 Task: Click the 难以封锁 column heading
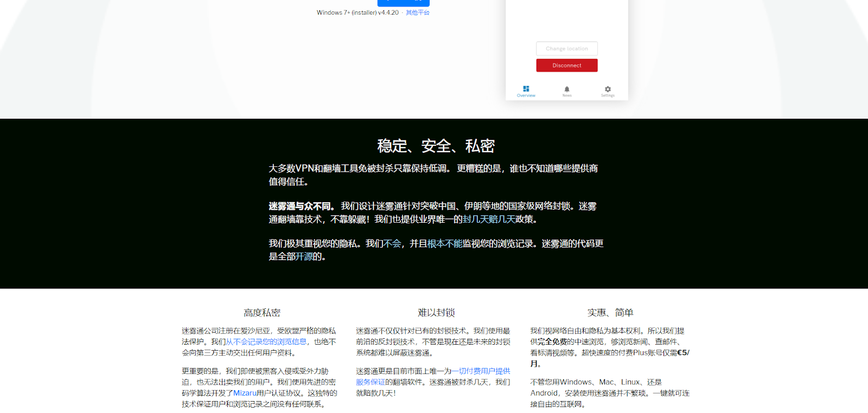point(436,313)
